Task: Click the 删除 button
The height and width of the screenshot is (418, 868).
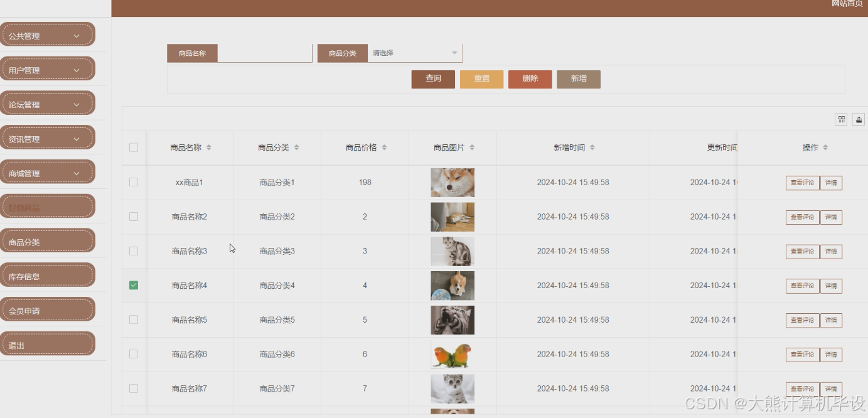Action: 530,79
